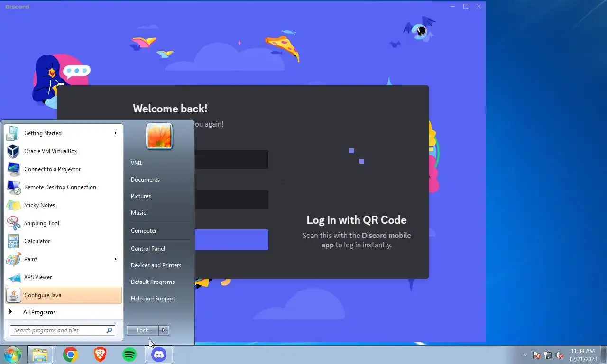Open Computer from Start menu
Image resolution: width=607 pixels, height=364 pixels.
pyautogui.click(x=144, y=231)
